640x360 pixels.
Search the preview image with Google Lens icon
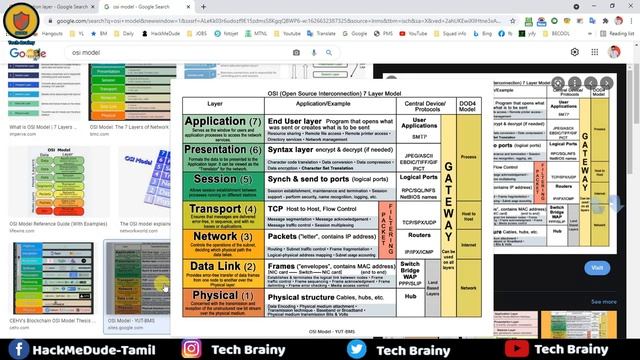(558, 83)
